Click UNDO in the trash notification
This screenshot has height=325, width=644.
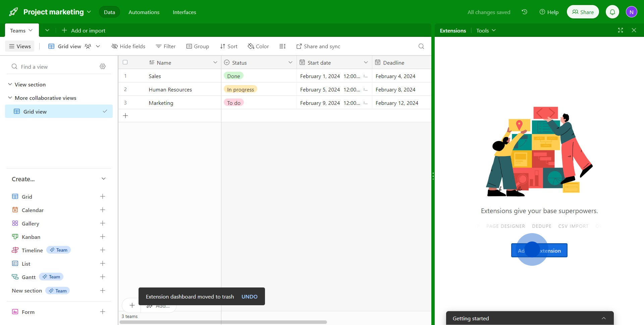pos(250,297)
